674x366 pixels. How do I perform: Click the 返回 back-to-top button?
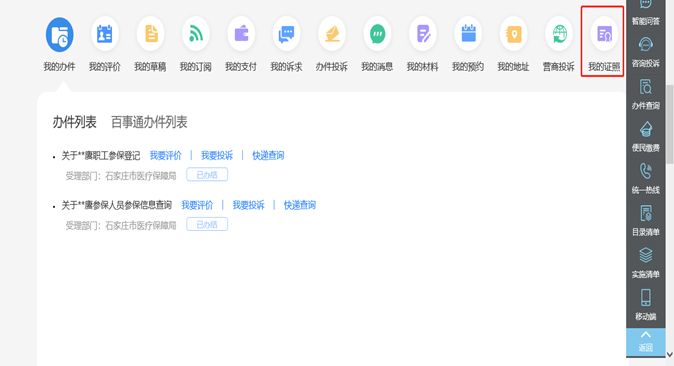click(646, 341)
